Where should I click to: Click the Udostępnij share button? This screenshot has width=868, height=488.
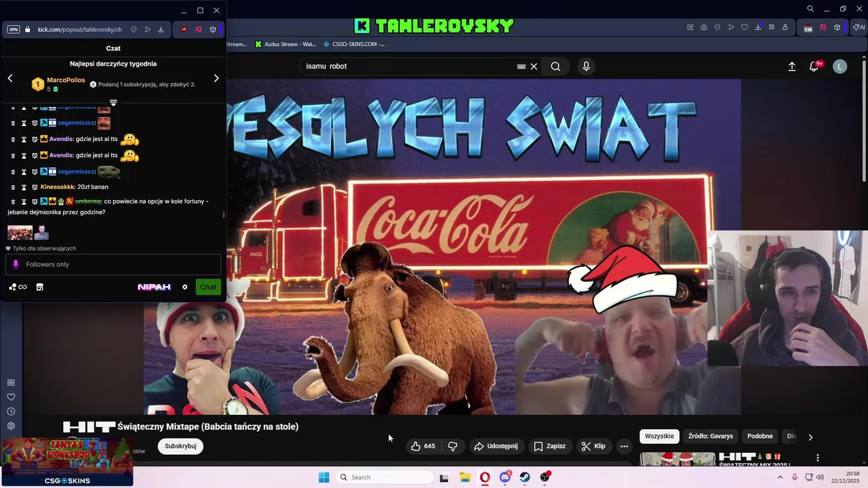[x=496, y=446]
